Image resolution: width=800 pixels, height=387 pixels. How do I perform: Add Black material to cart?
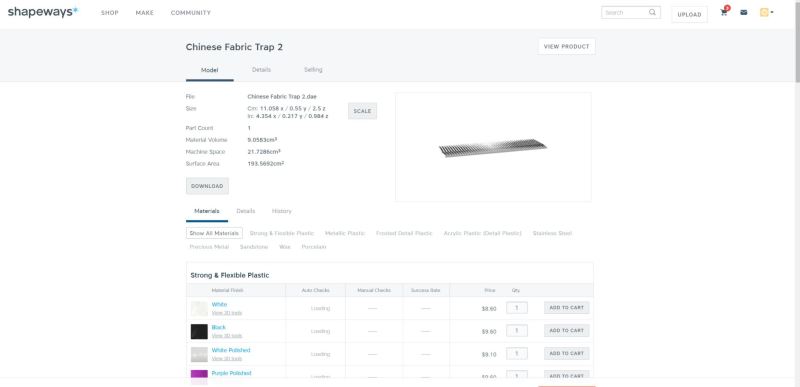[x=566, y=330]
